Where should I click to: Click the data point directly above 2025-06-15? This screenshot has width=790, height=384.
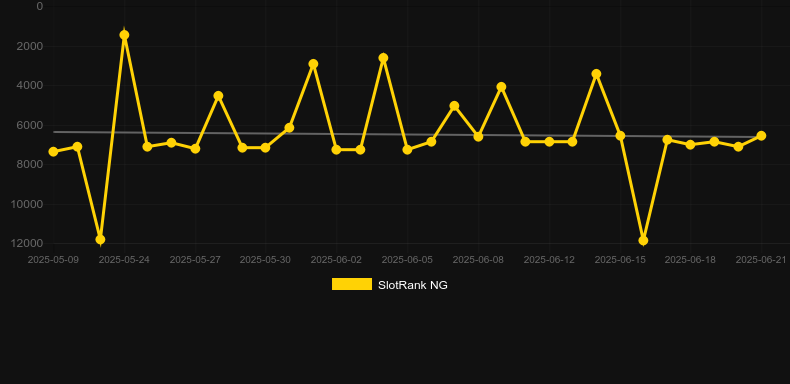point(620,136)
